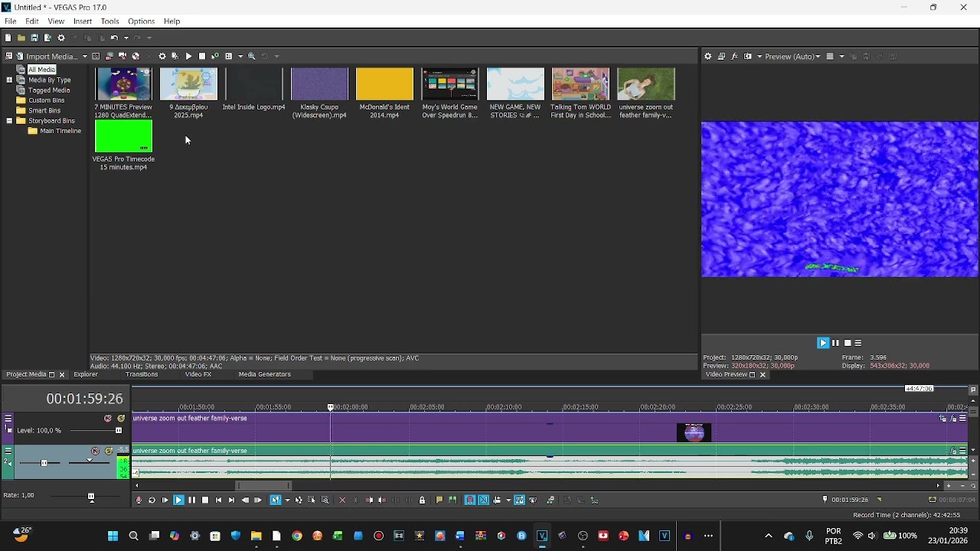Open the File menu

tap(11, 21)
